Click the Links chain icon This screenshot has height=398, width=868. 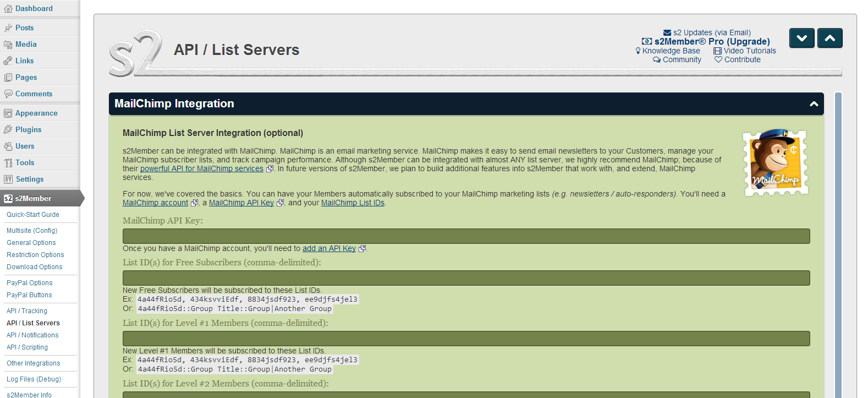(x=8, y=61)
